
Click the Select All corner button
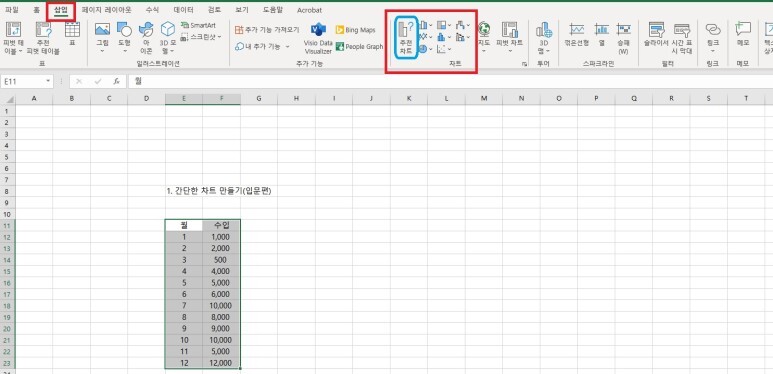8,99
